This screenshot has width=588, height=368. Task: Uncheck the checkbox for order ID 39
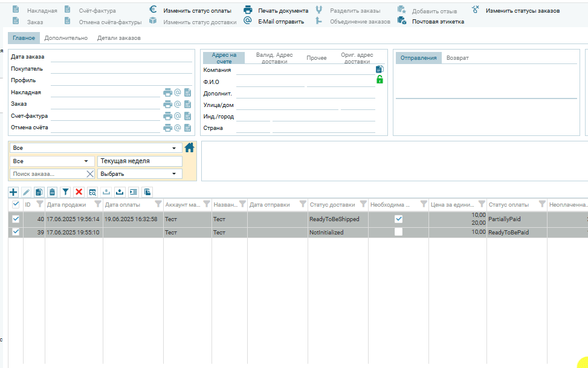coord(16,231)
